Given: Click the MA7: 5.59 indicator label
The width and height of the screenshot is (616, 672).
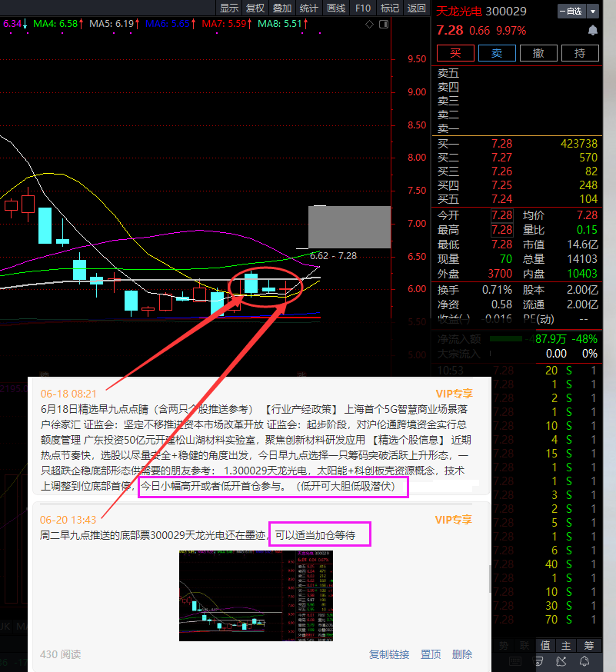Looking at the screenshot, I should click(225, 24).
